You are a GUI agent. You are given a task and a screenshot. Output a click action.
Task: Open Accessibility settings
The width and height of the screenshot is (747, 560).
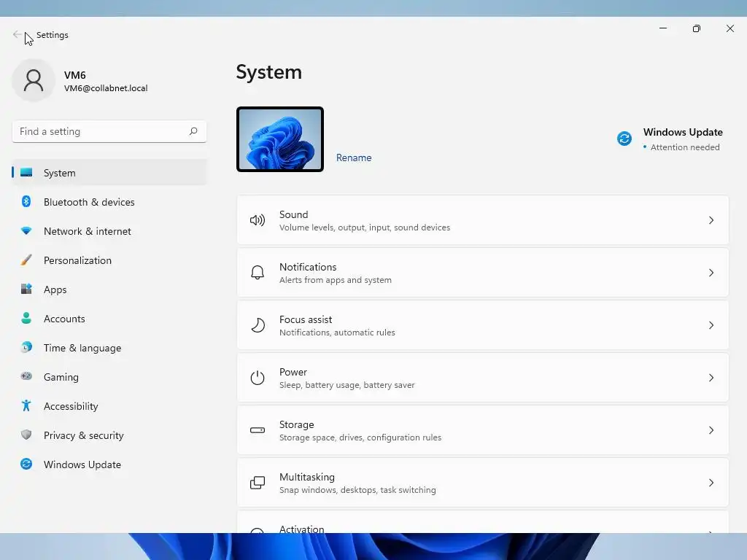pos(109,405)
